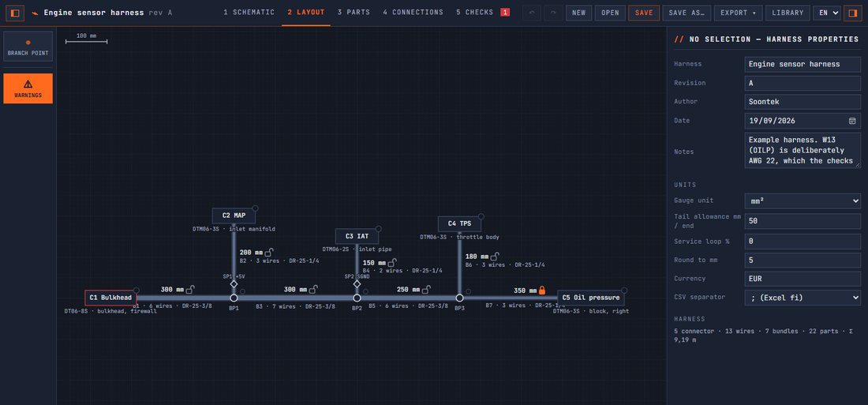Click the C5 Oil pressure corner handle circle
Screen dimensions: 868x405
[624, 291]
